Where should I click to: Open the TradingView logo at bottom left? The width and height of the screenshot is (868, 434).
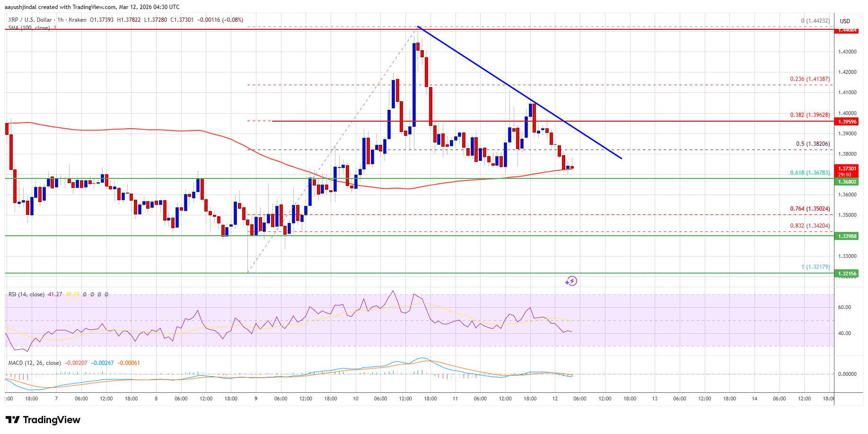[x=43, y=420]
